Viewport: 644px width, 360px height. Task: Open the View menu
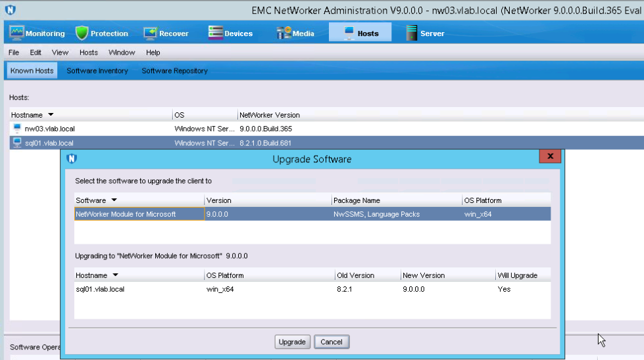click(60, 53)
